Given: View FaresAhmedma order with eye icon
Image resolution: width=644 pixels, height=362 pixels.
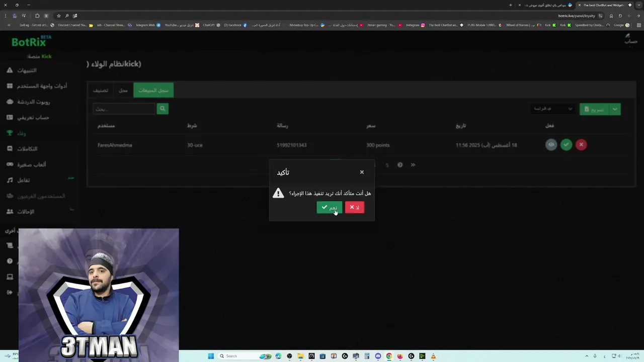Looking at the screenshot, I should point(551,145).
